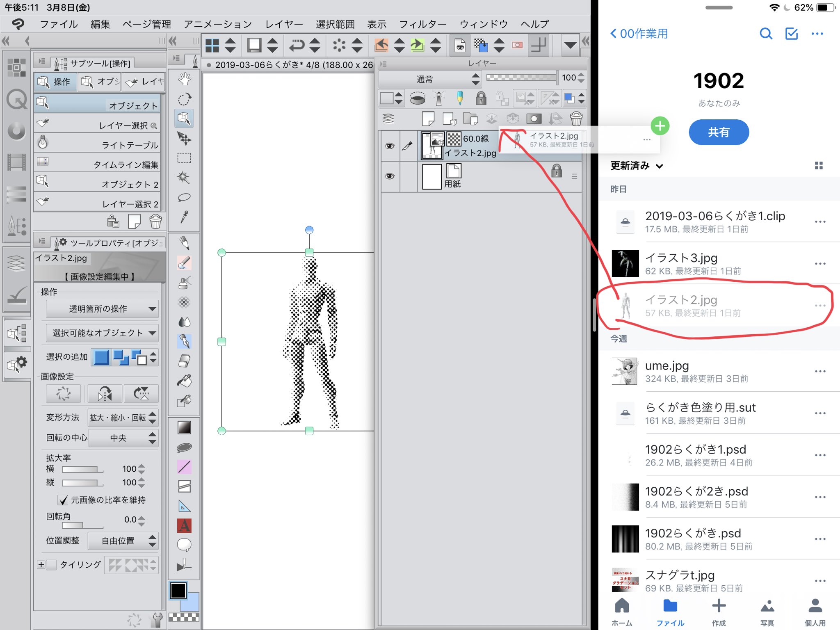Go back to 00作業用 folder
840x630 pixels.
639,34
